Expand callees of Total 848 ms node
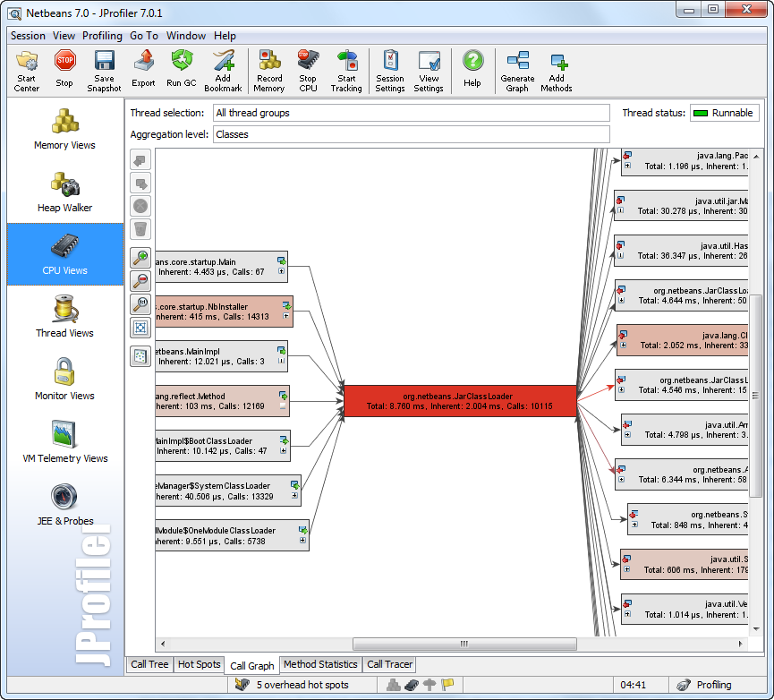Viewport: 774px width, 700px height. (634, 525)
